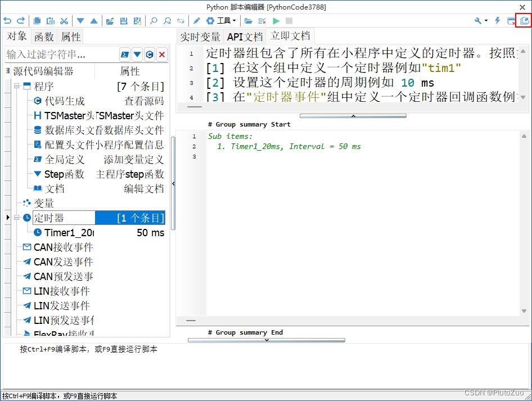Screen dimensions: 532x401
Task: Click the pop-out window icon
Action: pyautogui.click(x=524, y=21)
